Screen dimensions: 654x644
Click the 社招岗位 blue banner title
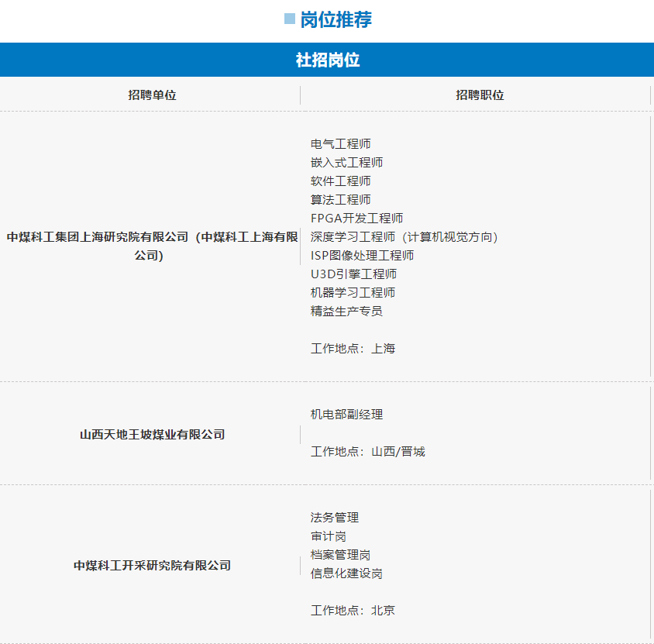click(x=328, y=60)
